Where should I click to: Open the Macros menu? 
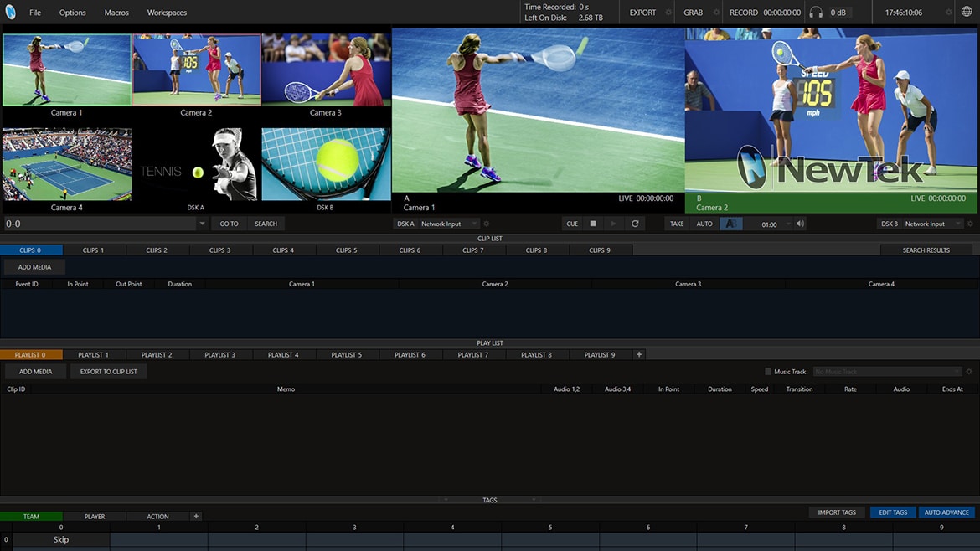116,13
